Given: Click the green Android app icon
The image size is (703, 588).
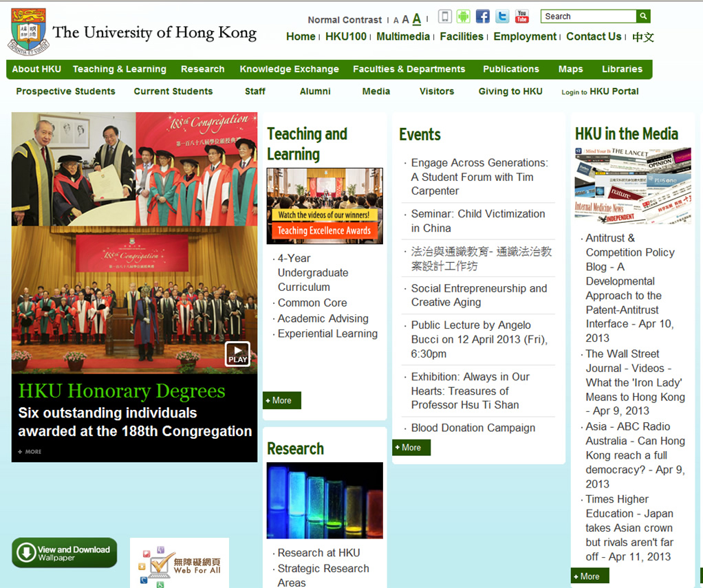Looking at the screenshot, I should (x=464, y=17).
